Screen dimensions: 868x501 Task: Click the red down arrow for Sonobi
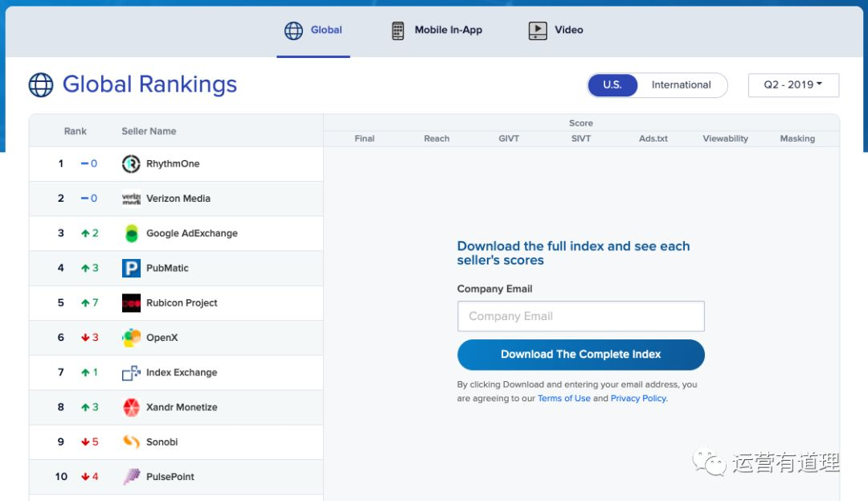[85, 441]
